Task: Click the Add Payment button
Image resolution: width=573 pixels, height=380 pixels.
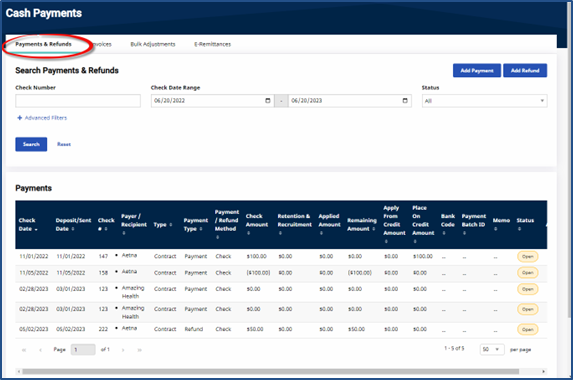Action: [477, 71]
